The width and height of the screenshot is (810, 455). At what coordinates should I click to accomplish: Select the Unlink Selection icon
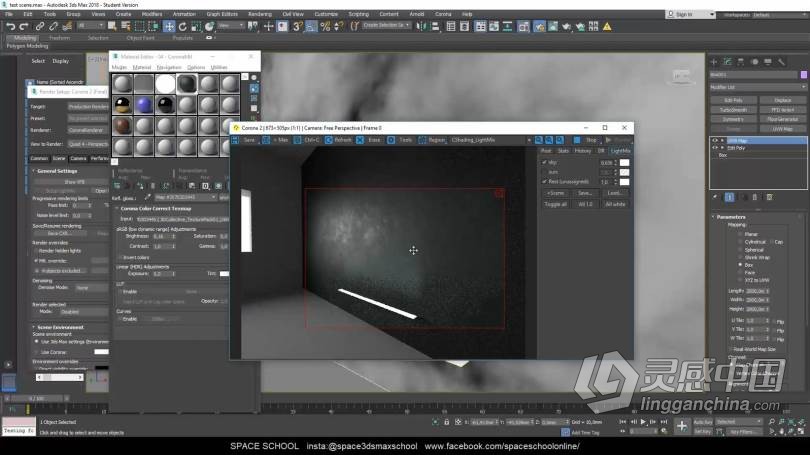[x=53, y=26]
